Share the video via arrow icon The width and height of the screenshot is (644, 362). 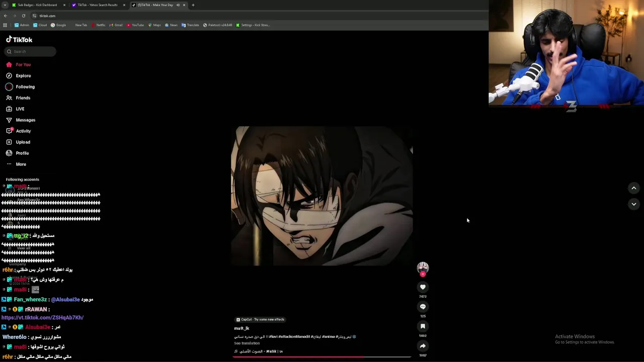pos(423,346)
